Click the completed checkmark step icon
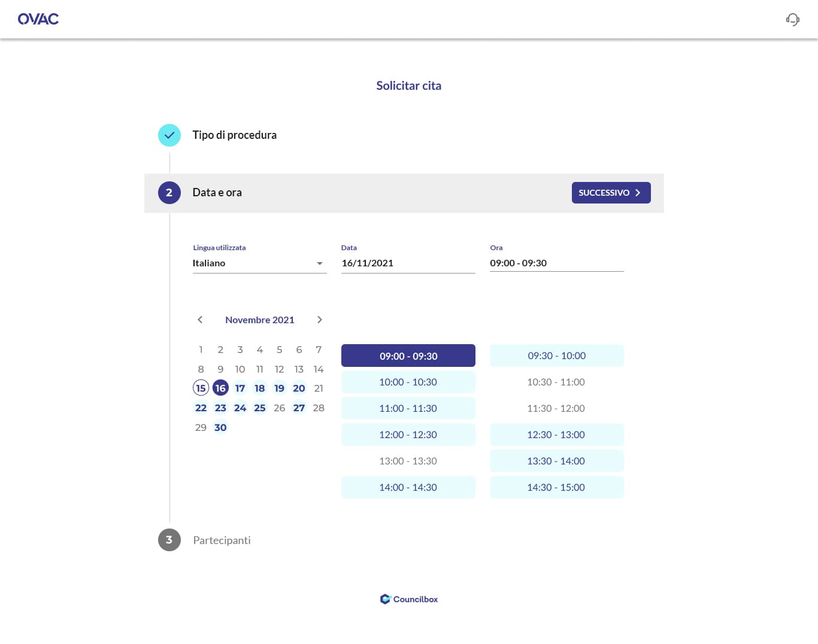Image resolution: width=818 pixels, height=644 pixels. 169,135
